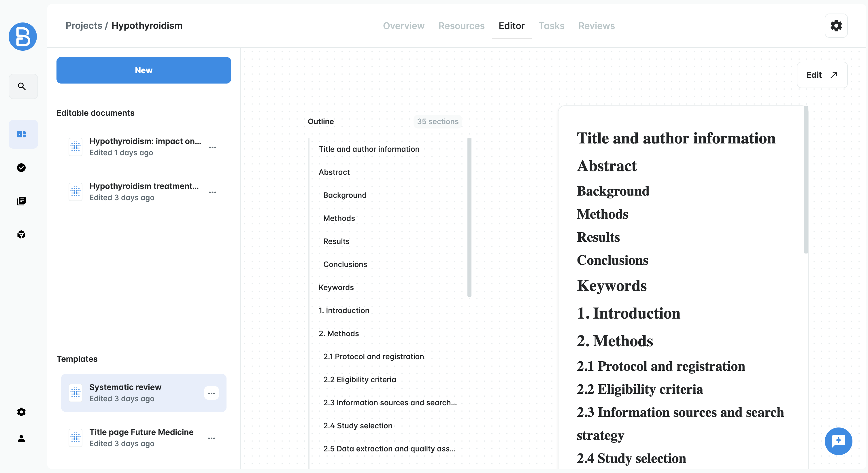Open the dashboard icon in left sidebar
Screen dimensions: 868x473
coord(22,135)
